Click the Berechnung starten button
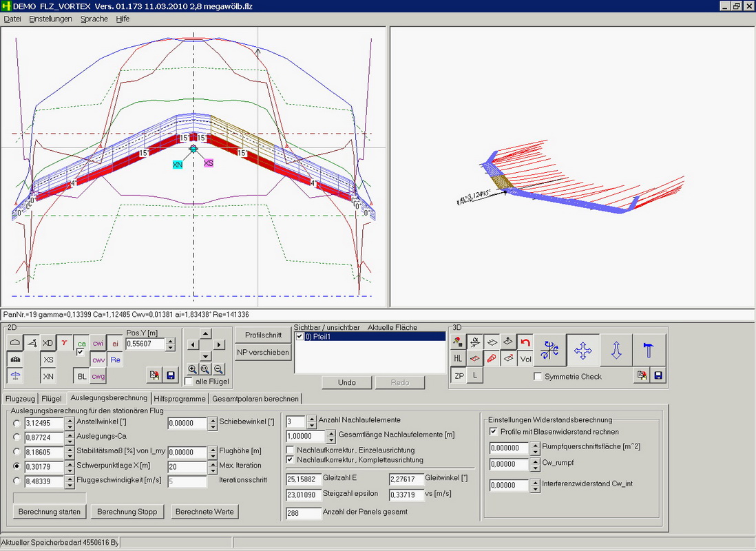Screen dimensions: 756x551 coord(50,512)
